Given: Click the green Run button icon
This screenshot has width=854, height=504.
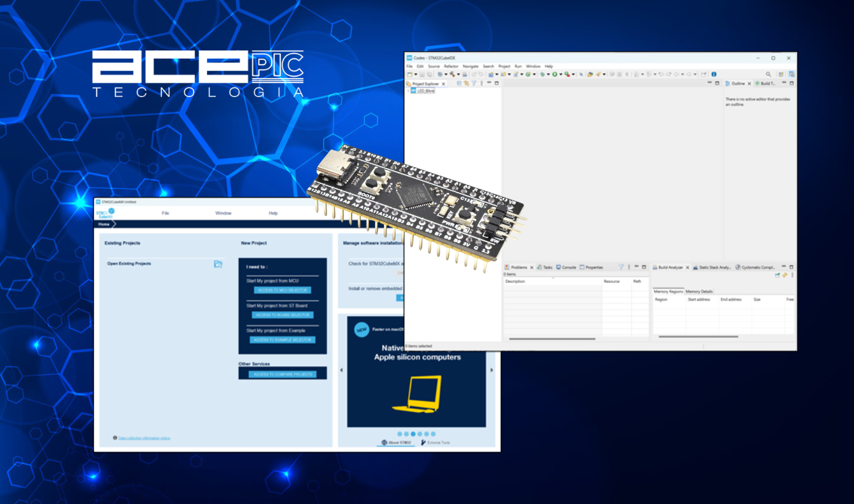Looking at the screenshot, I should click(x=554, y=75).
